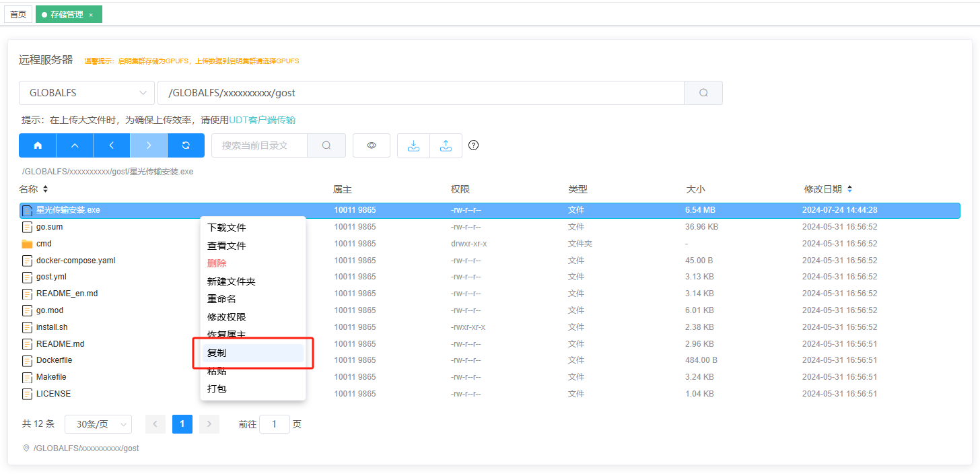Select the LICENSE file name
This screenshot has width=980, height=474.
click(x=53, y=394)
